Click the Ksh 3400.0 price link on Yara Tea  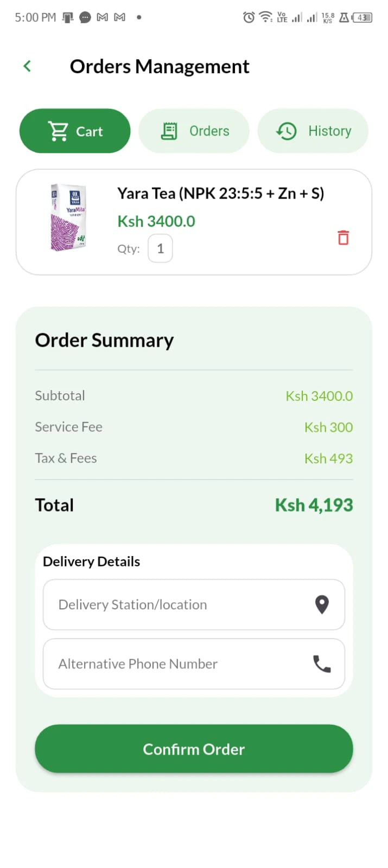[x=156, y=221]
